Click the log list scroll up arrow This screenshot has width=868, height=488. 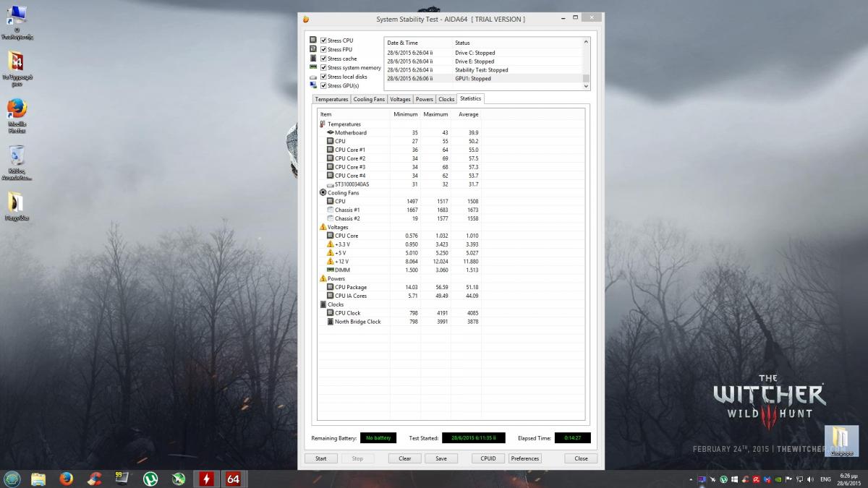[x=586, y=42]
